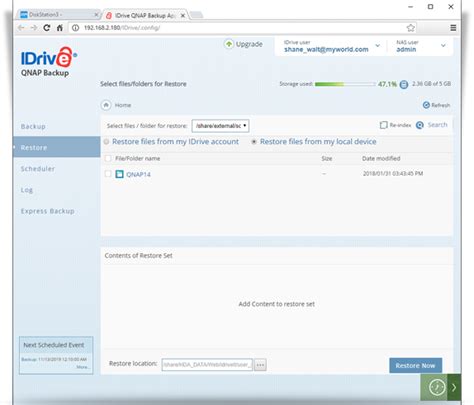
Task: Click the Upgrade link
Action: tap(249, 44)
